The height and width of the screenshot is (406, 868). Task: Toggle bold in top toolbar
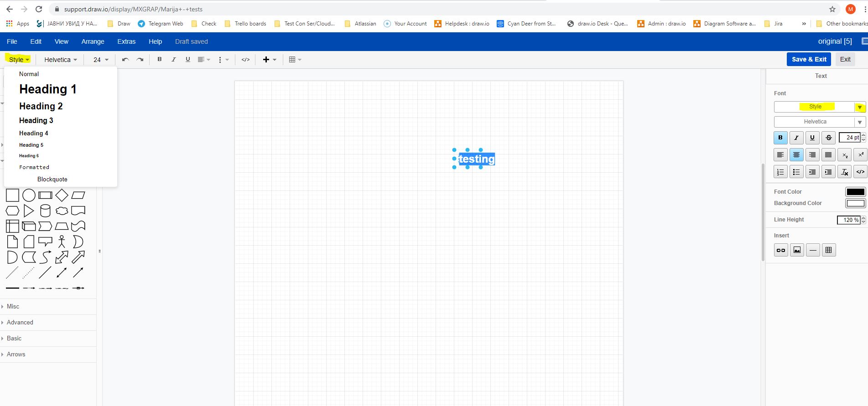[x=160, y=59]
